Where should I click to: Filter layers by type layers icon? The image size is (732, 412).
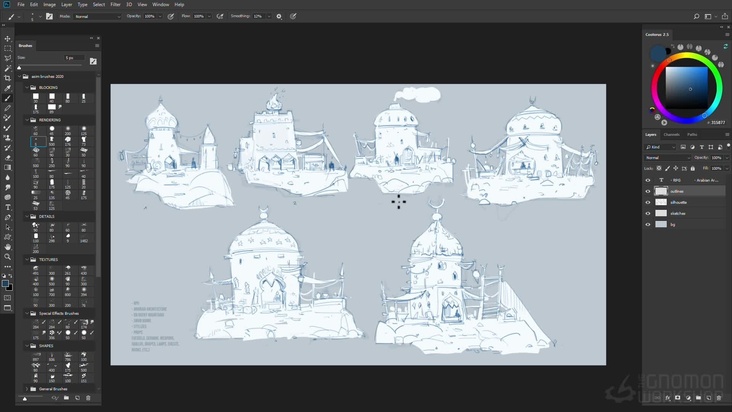click(x=702, y=147)
